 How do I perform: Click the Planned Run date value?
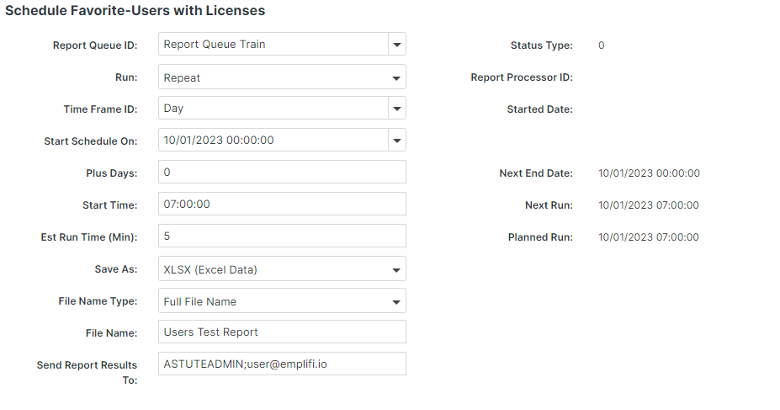click(648, 237)
